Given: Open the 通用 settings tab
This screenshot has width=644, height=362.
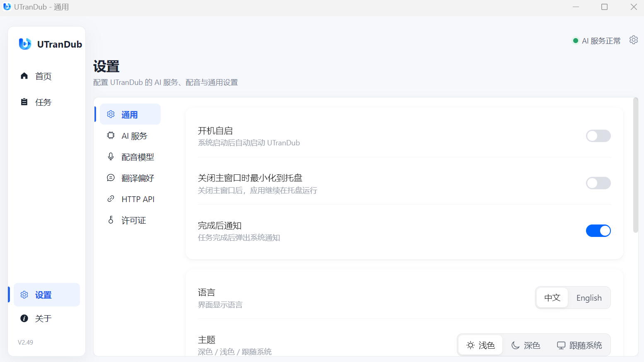Looking at the screenshot, I should click(x=130, y=114).
